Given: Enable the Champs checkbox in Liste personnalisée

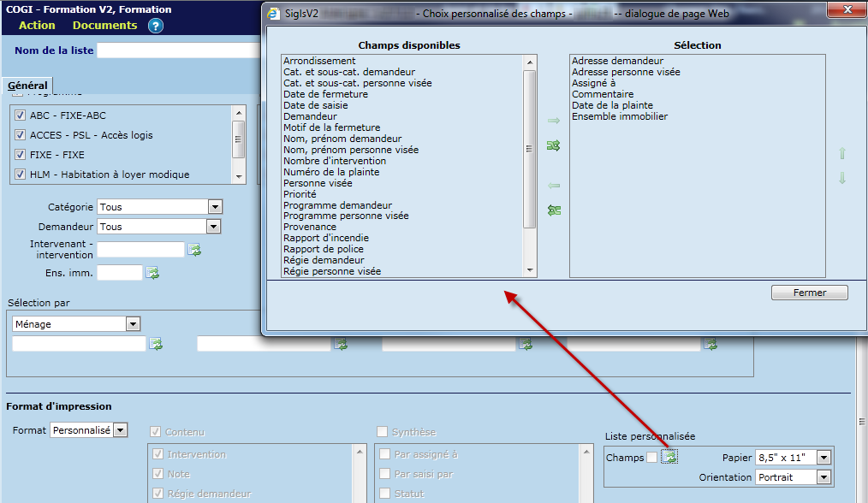Looking at the screenshot, I should (652, 458).
